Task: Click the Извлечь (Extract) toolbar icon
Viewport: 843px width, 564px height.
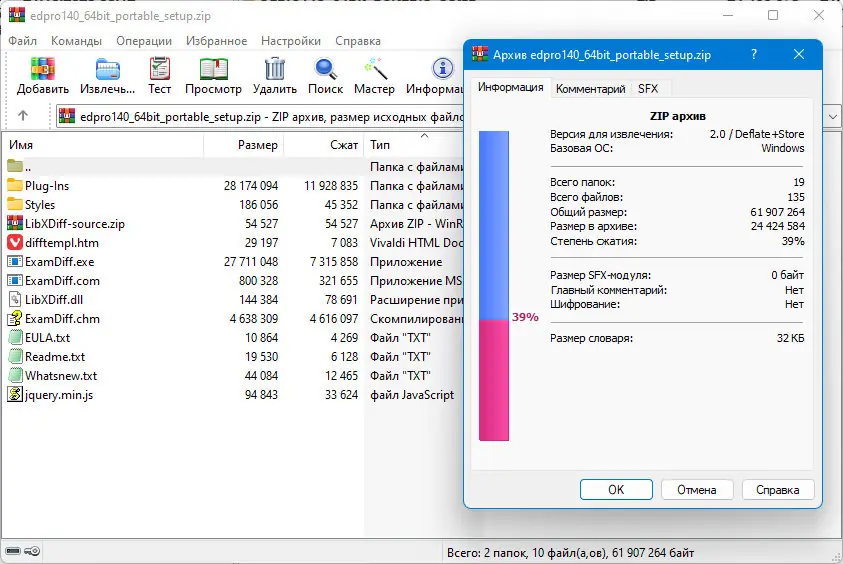Action: [x=108, y=69]
